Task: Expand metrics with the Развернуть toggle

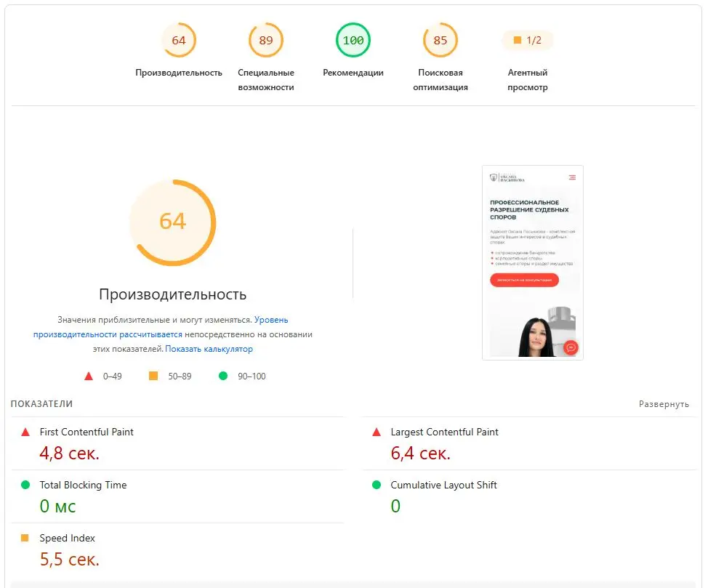Action: (x=664, y=404)
